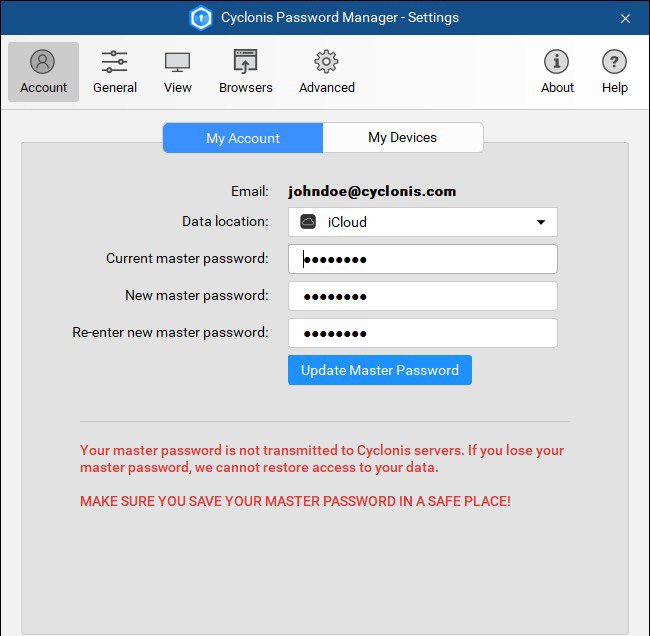The width and height of the screenshot is (650, 636).
Task: Close the Settings window
Action: (625, 18)
